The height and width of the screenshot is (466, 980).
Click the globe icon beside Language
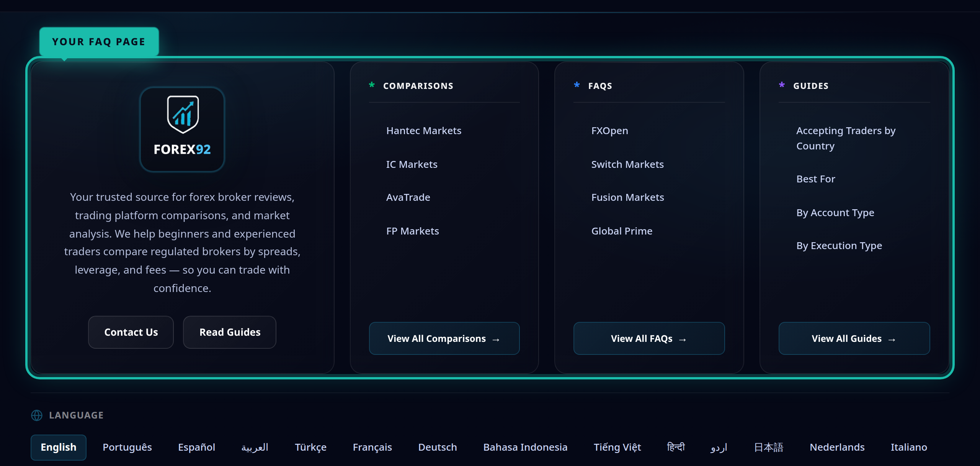point(37,415)
